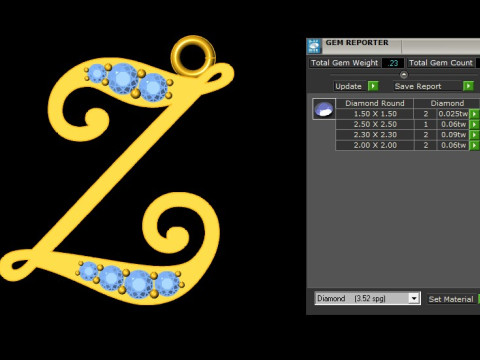Click the Total Gem Weight value field
This screenshot has width=480, height=360.
coord(393,63)
